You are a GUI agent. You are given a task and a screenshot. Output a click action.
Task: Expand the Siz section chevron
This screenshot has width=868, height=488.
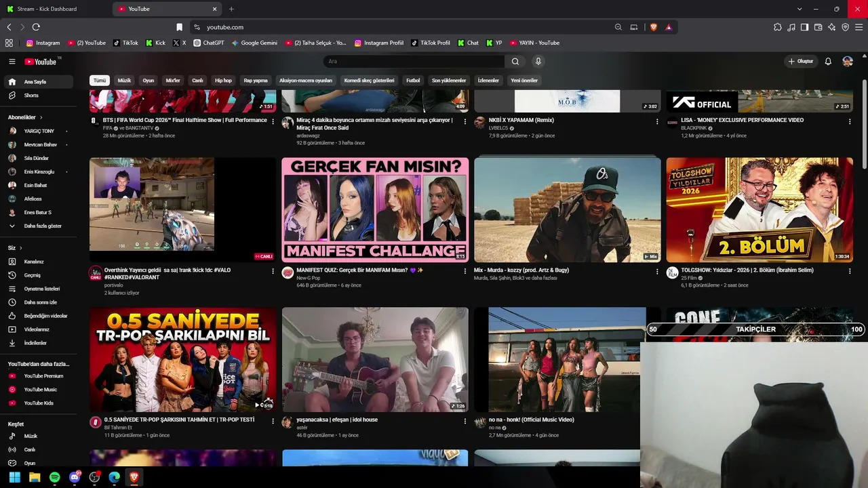pyautogui.click(x=20, y=248)
